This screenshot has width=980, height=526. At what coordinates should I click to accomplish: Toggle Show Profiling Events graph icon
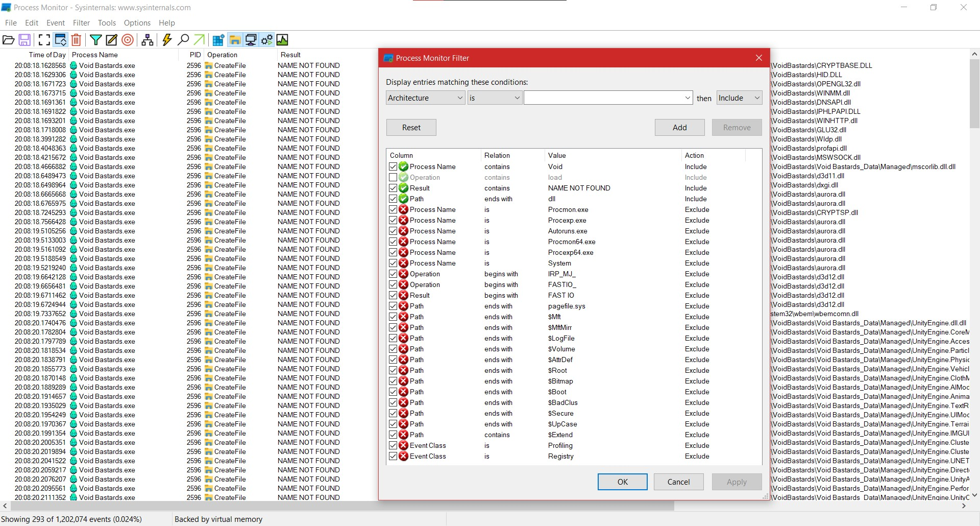282,40
